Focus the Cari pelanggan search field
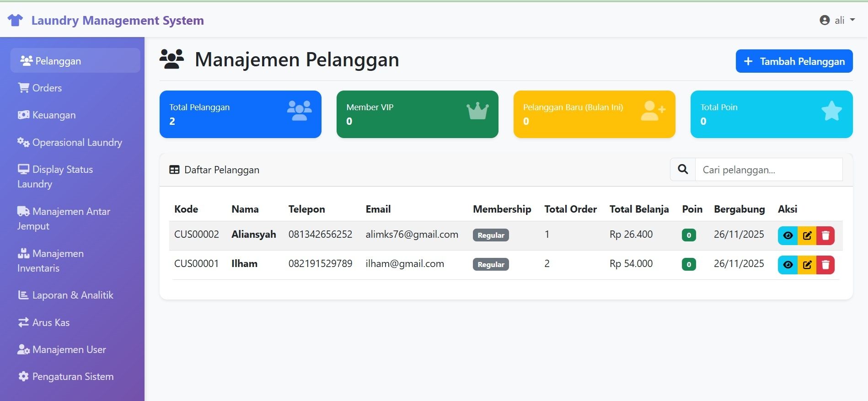 [x=768, y=170]
